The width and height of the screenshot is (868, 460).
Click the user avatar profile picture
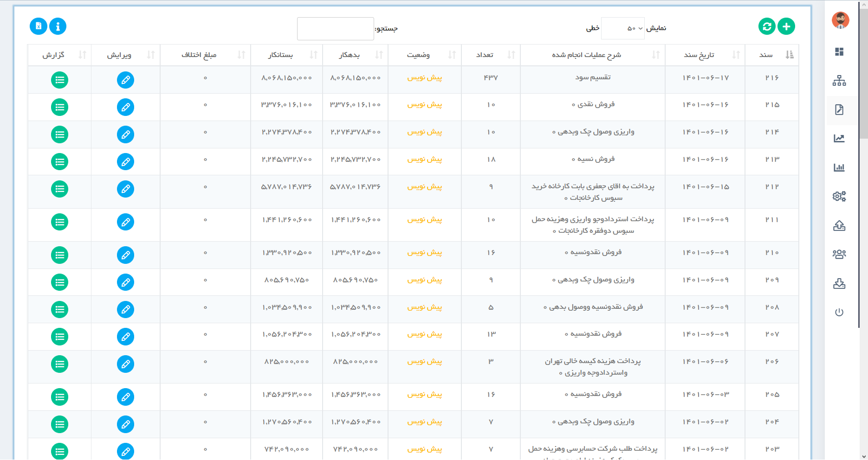[x=840, y=20]
